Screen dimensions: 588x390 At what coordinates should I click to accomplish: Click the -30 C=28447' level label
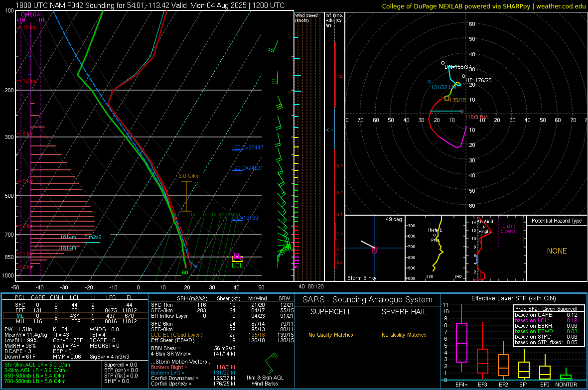248,147
